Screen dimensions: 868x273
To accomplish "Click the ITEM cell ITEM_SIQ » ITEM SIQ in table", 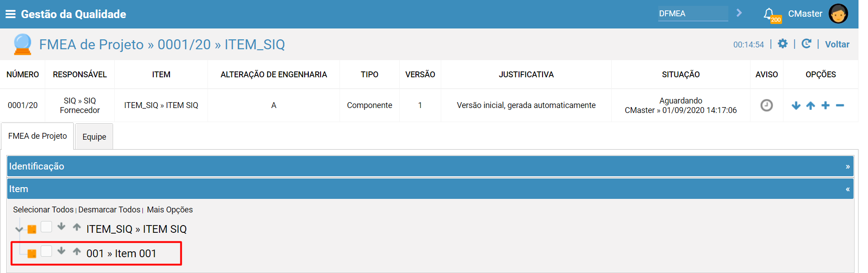I will point(161,105).
